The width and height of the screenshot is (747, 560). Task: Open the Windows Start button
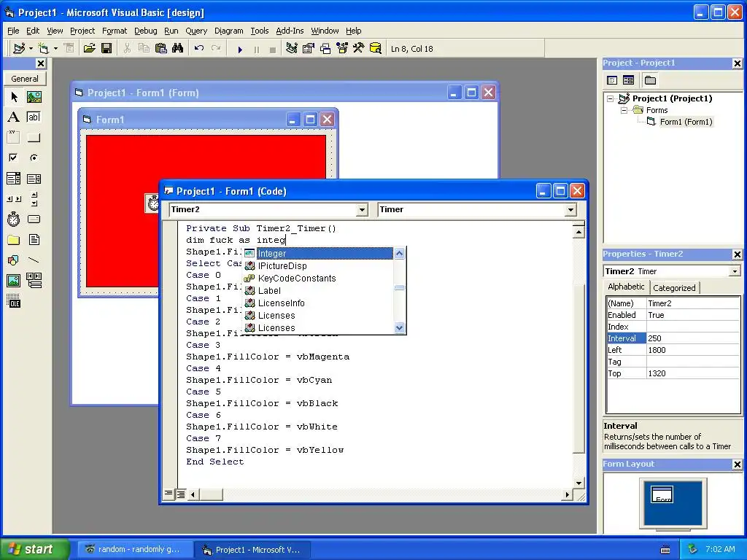coord(34,549)
